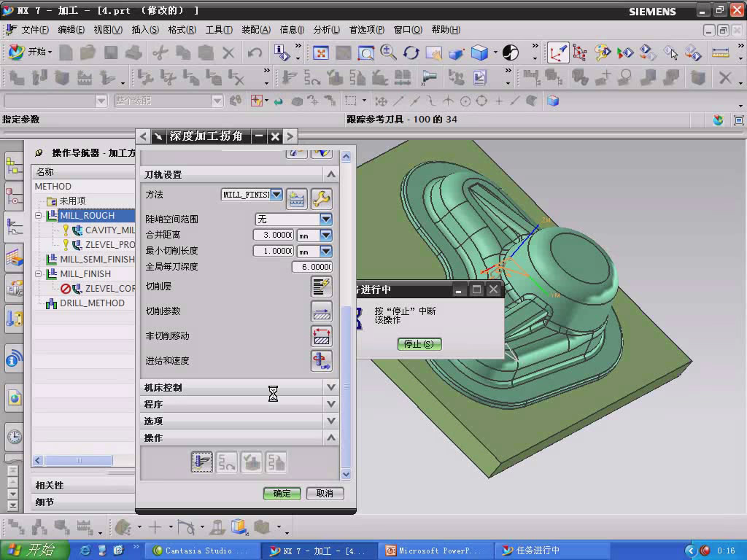Viewport: 747px width, 560px height.
Task: Open the 分析(L) menu
Action: 326,30
